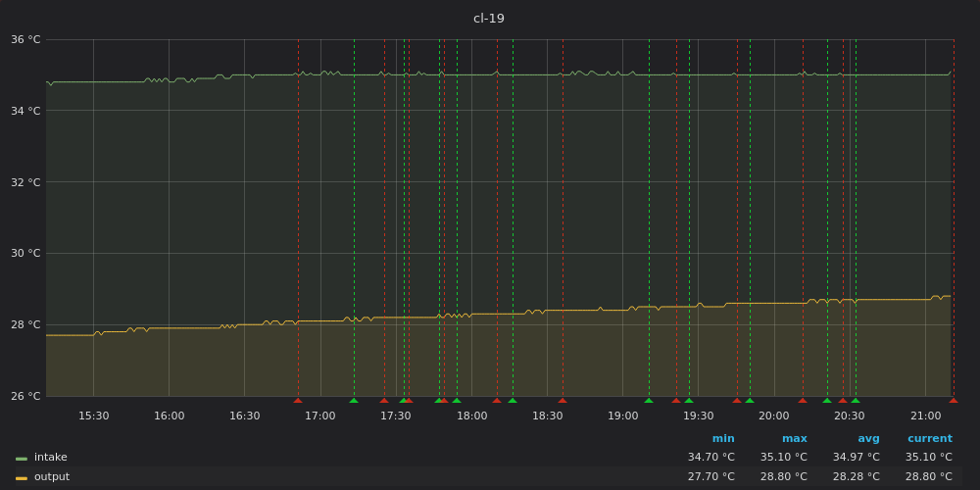The height and width of the screenshot is (490, 980).
Task: Click first red annotation triangle after 19:30
Action: [x=737, y=400]
